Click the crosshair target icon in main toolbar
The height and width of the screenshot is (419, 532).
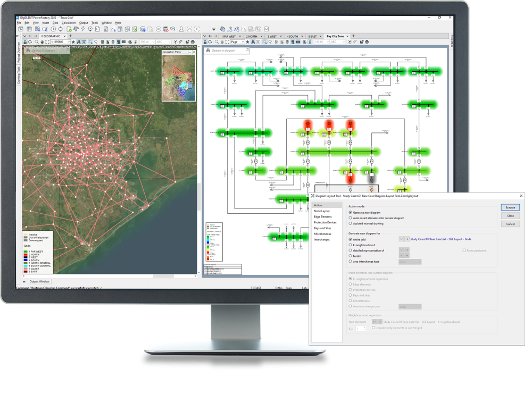click(x=61, y=29)
